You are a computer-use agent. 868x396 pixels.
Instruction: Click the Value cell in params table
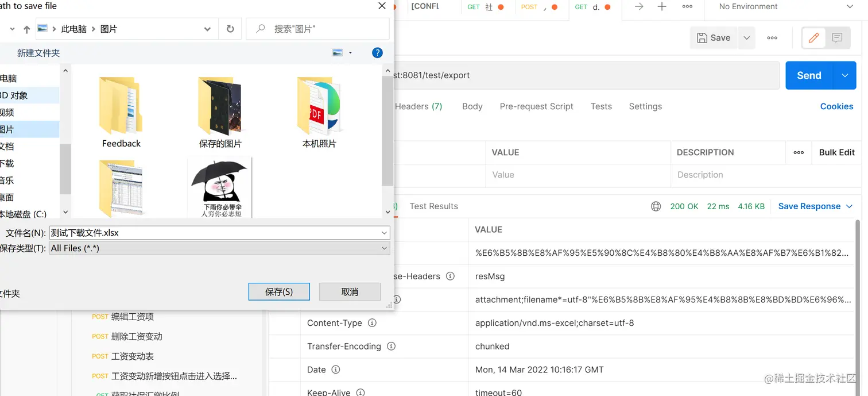coord(578,175)
